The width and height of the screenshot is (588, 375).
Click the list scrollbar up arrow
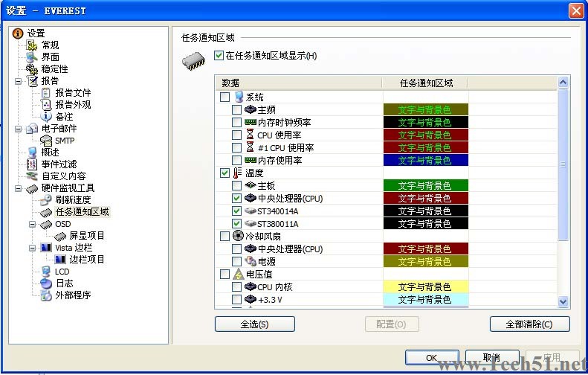(x=563, y=82)
